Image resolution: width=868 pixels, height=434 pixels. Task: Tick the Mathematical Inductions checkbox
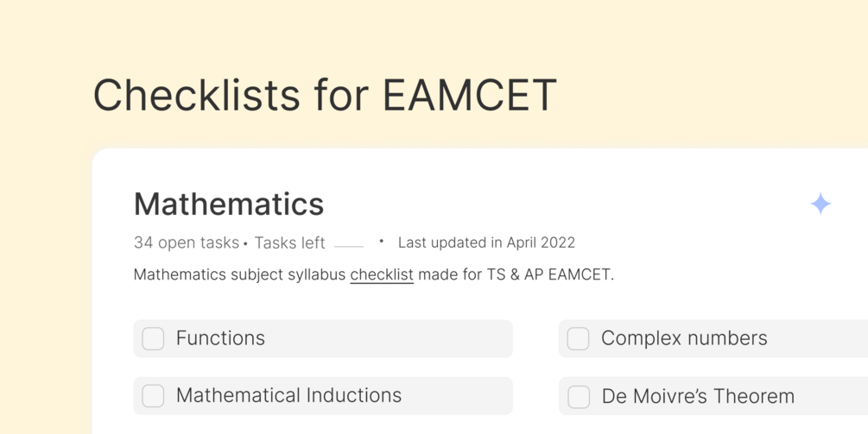(153, 396)
